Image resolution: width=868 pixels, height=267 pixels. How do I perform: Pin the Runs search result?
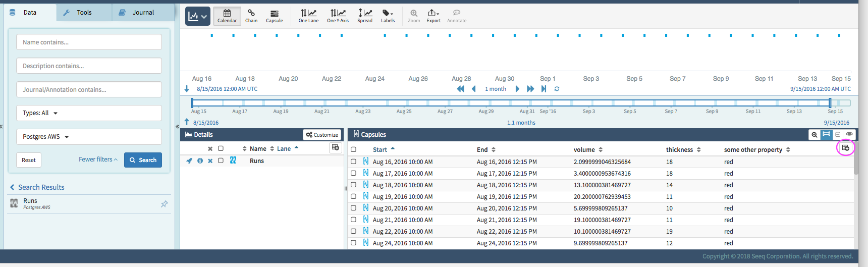coord(164,204)
